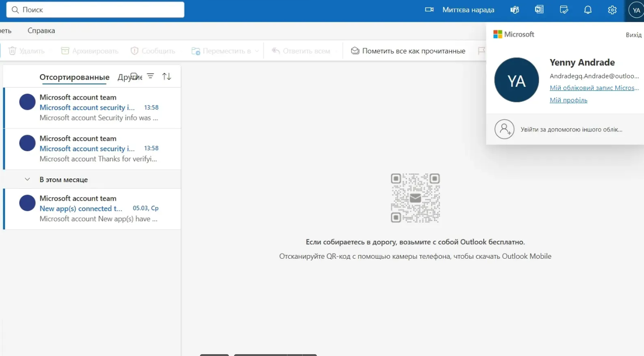The height and width of the screenshot is (356, 644).
Task: Click the select-mode icon beside Другие tab
Action: pos(134,76)
